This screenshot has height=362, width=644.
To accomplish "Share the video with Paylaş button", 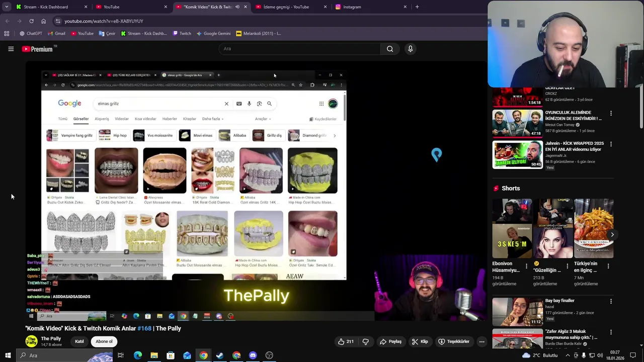I will [x=391, y=341].
